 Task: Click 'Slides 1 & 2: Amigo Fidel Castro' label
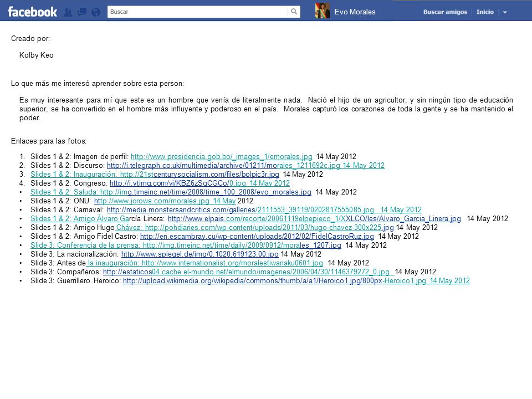pyautogui.click(x=84, y=236)
